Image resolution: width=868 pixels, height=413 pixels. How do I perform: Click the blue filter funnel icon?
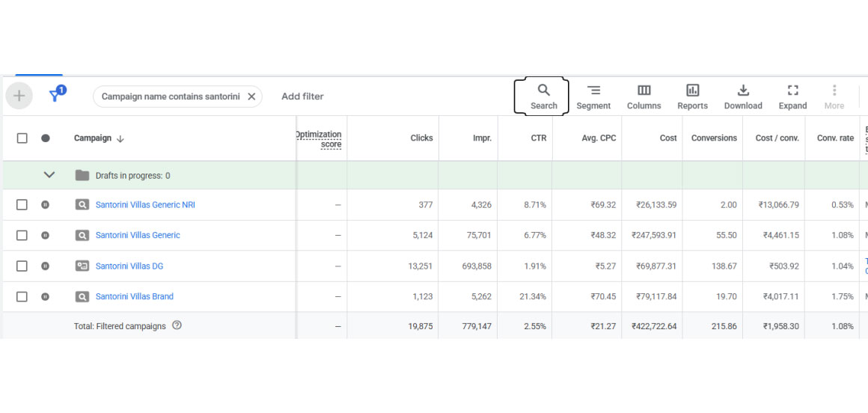tap(55, 96)
